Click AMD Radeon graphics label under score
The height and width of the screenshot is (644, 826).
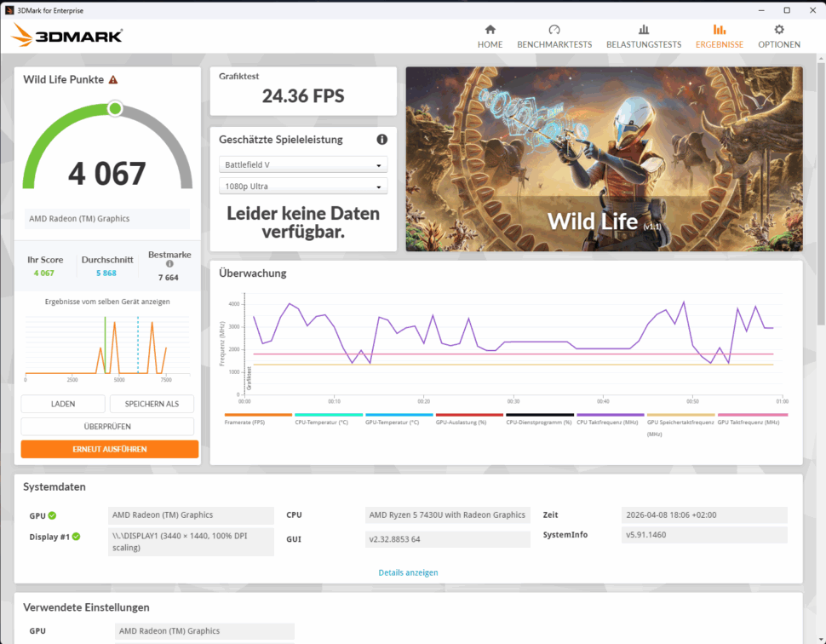coord(107,219)
